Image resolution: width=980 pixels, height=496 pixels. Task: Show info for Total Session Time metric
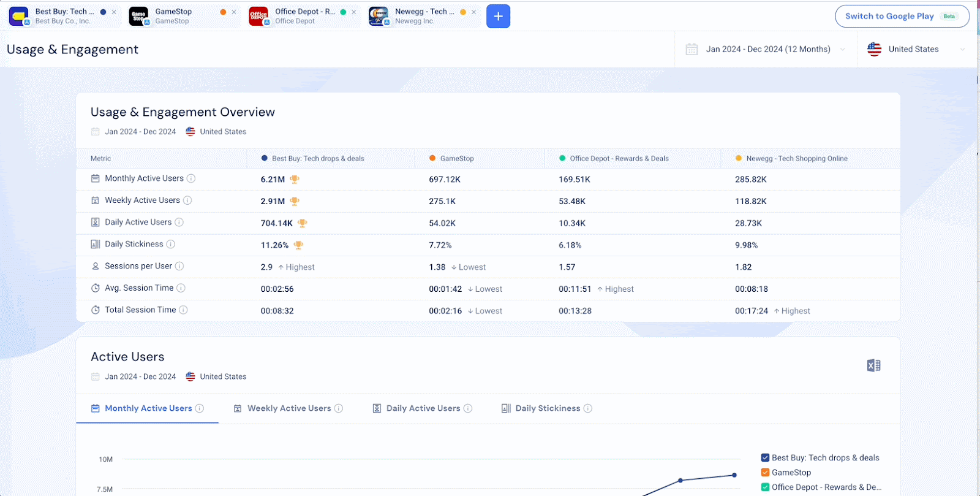tap(183, 310)
